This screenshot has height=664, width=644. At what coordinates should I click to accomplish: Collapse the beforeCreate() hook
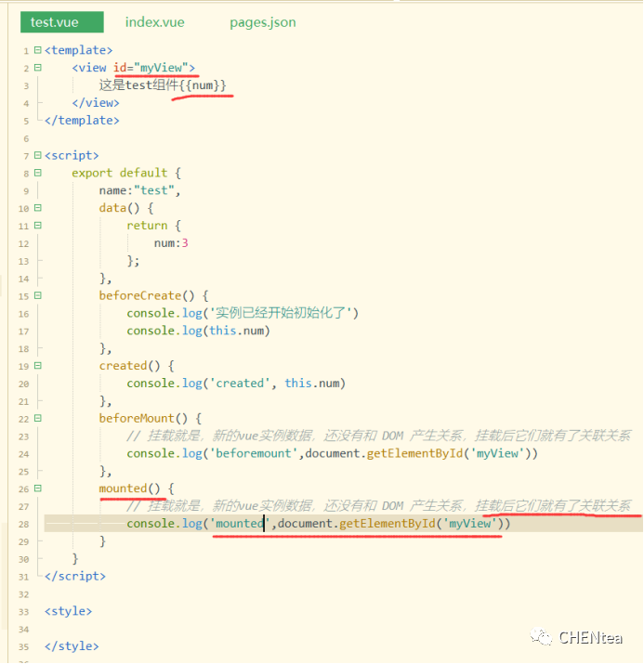[x=37, y=295]
